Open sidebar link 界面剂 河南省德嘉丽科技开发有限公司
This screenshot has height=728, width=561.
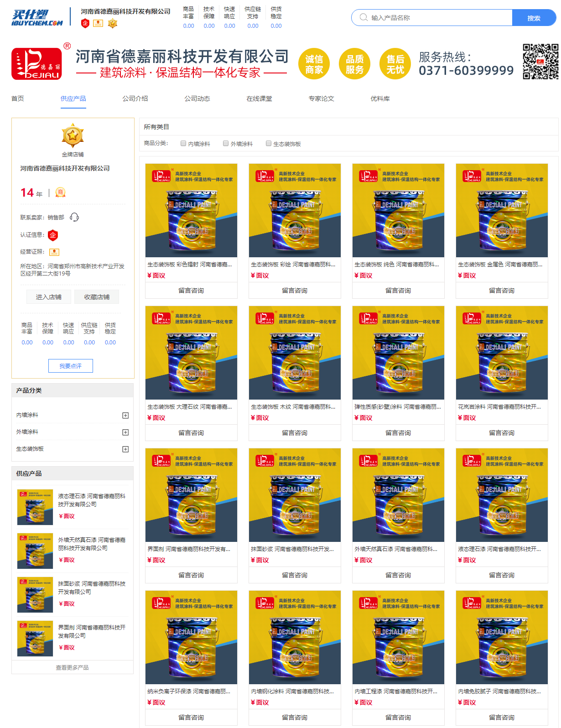point(92,631)
